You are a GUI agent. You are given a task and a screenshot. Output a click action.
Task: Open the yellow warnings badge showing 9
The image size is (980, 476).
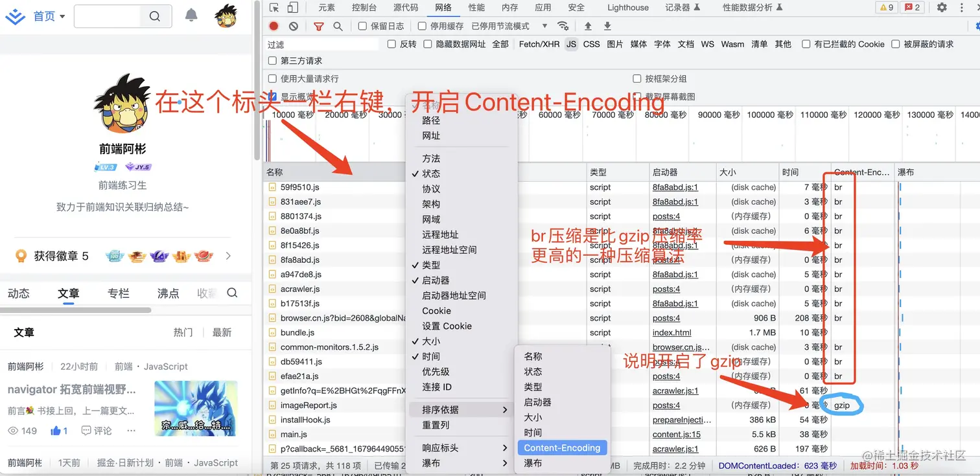pyautogui.click(x=885, y=8)
